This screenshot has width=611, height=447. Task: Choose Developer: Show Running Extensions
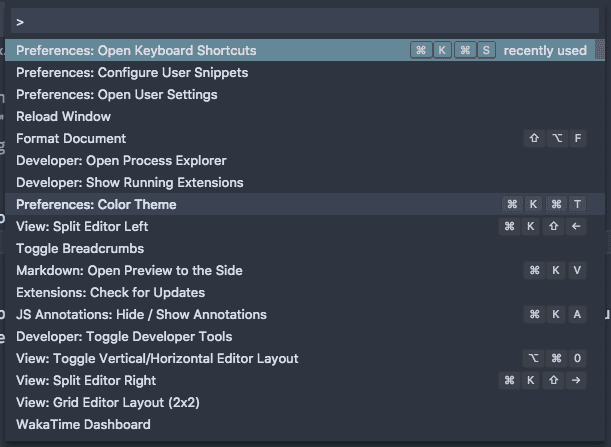[x=130, y=183]
